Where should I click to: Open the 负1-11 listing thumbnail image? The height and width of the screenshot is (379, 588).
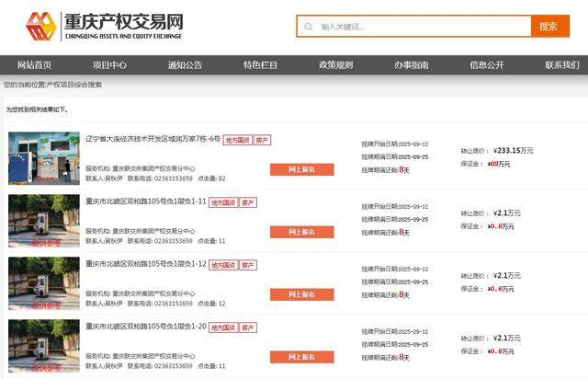click(x=44, y=220)
